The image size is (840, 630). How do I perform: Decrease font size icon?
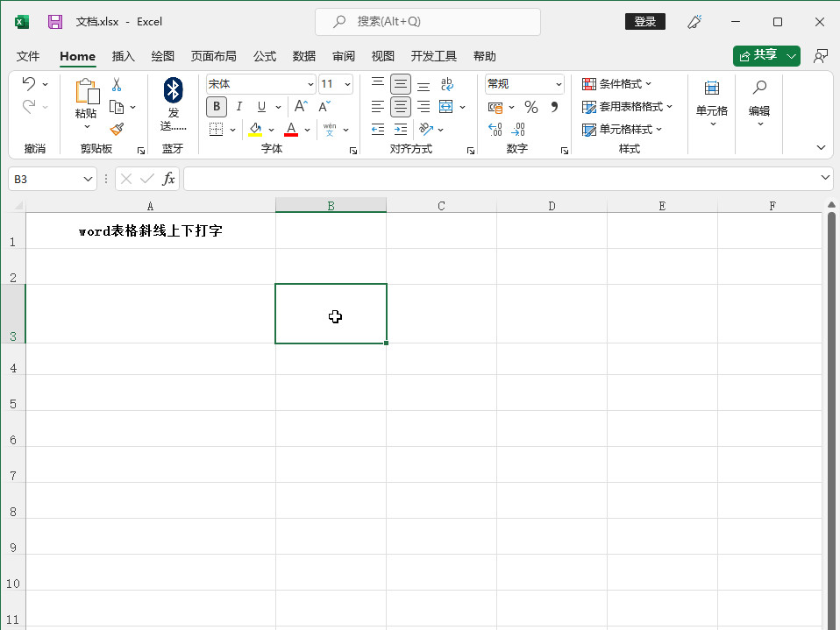pos(324,106)
